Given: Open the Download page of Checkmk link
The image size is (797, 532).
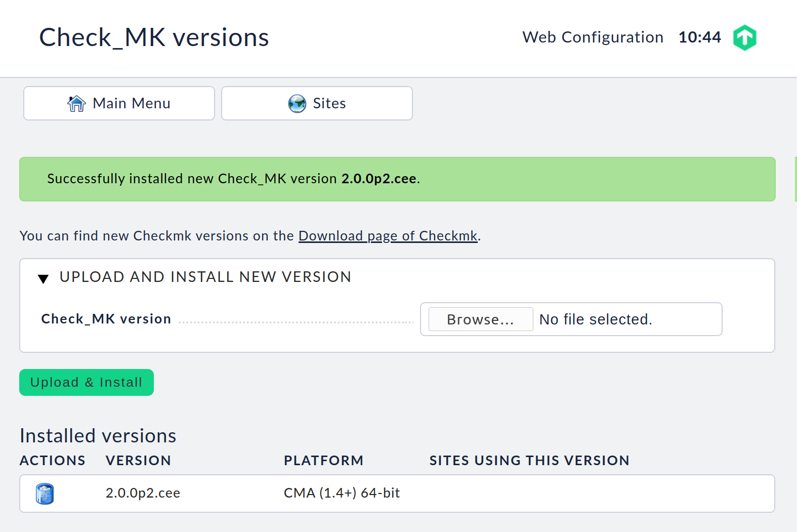Looking at the screenshot, I should [x=388, y=236].
